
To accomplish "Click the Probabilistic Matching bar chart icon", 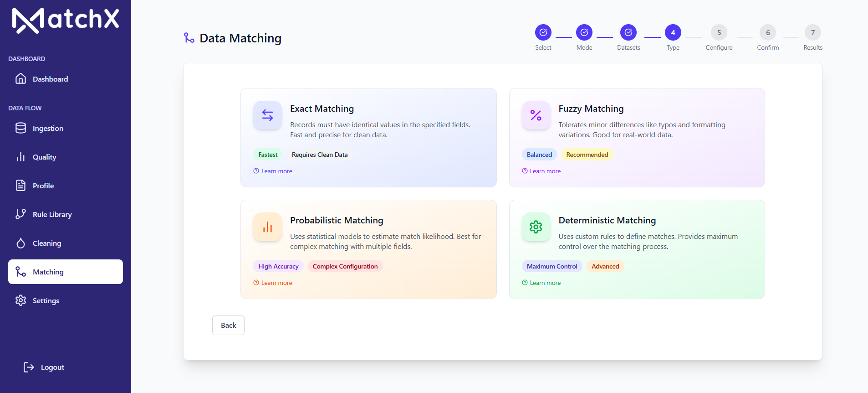I will 267,227.
